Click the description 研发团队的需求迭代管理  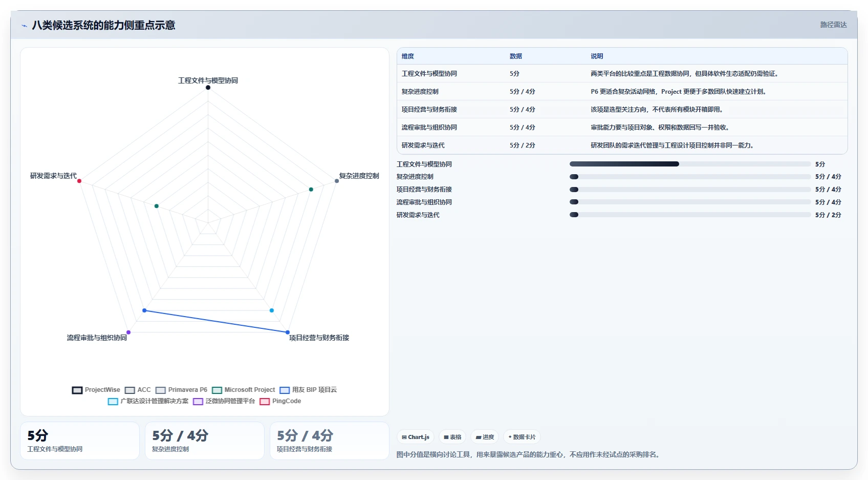click(x=672, y=145)
